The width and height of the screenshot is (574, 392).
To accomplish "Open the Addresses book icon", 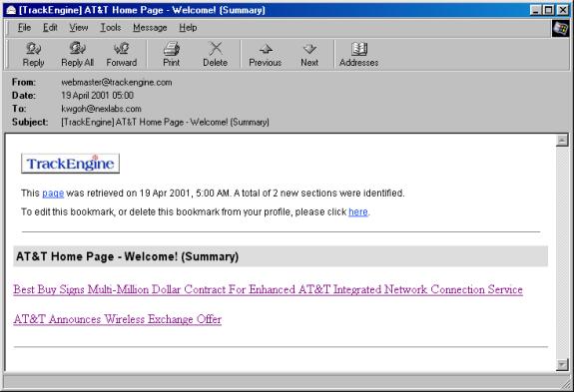I will coord(358,55).
